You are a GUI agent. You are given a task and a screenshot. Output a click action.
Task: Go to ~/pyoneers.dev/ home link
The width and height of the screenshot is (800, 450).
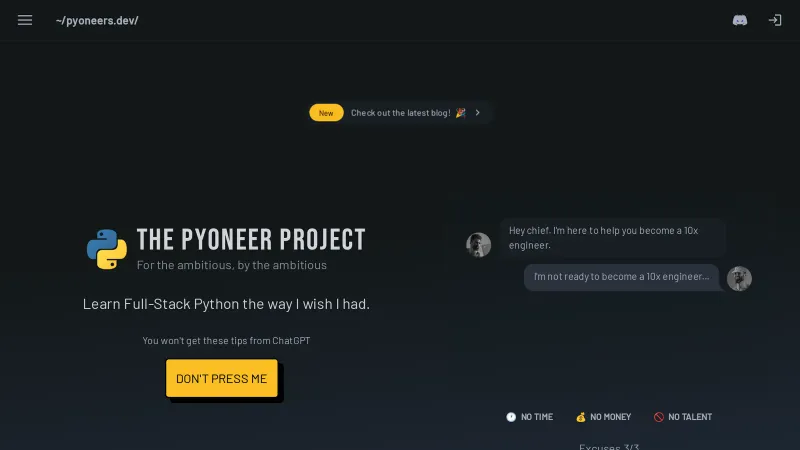[97, 20]
